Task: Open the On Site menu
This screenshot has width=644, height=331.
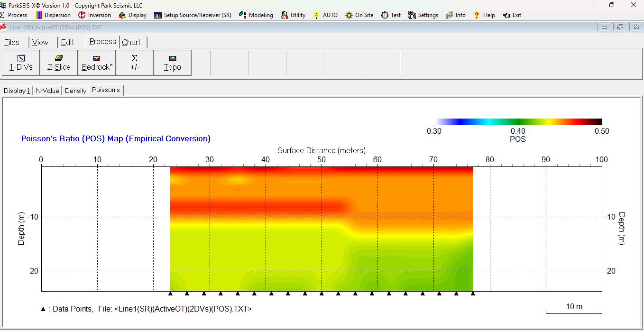Action: 359,15
